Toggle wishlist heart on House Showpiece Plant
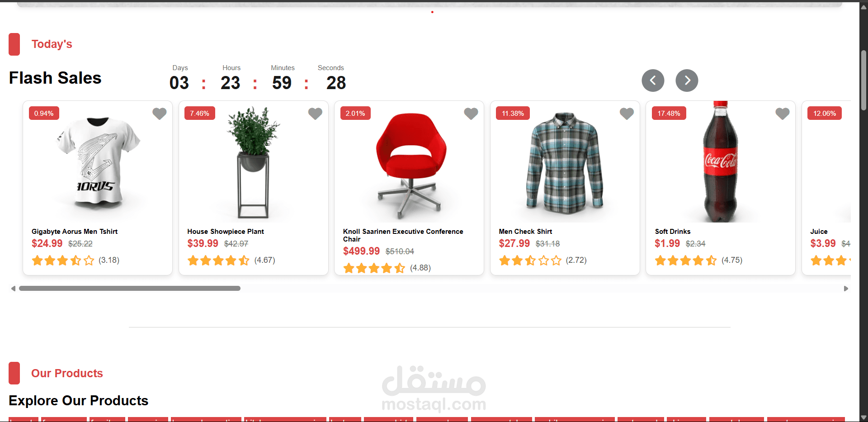The width and height of the screenshot is (868, 422). 315,114
